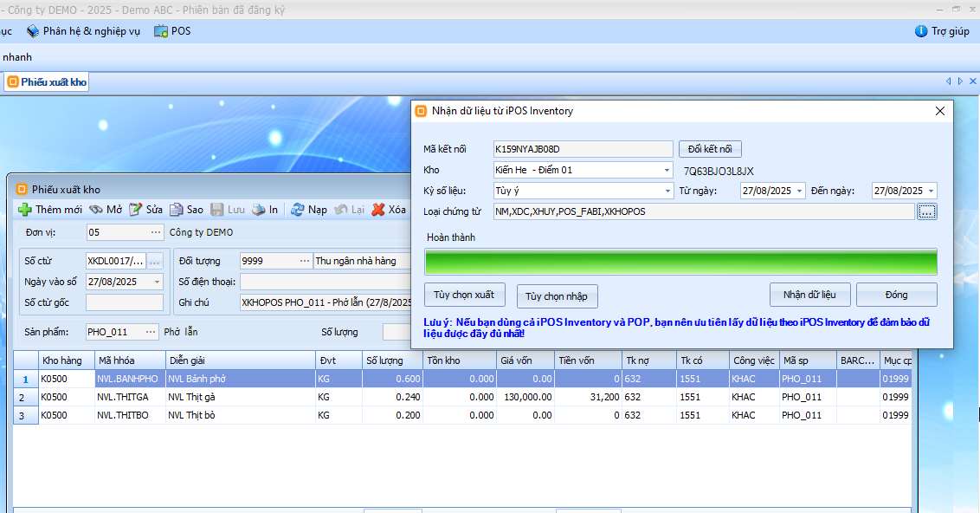This screenshot has width=980, height=513.
Task: Open Trợ giúp help icon
Action: 921,31
